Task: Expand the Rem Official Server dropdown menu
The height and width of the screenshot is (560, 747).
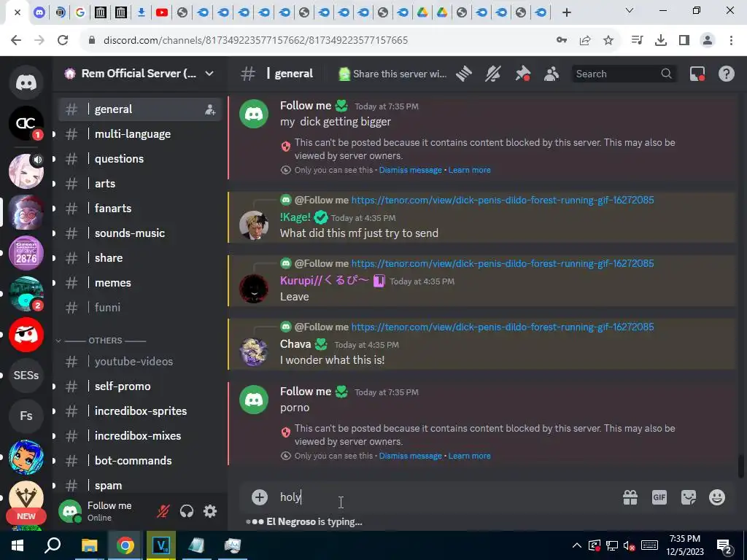Action: (209, 74)
